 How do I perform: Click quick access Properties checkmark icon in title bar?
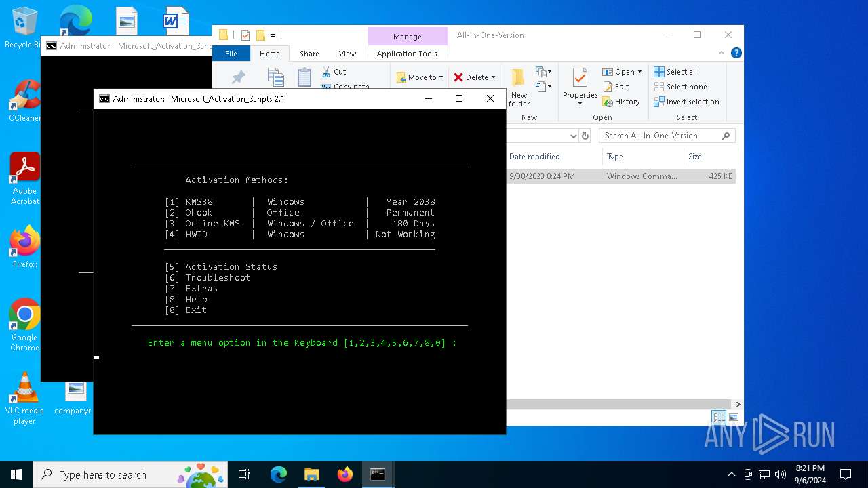click(245, 35)
